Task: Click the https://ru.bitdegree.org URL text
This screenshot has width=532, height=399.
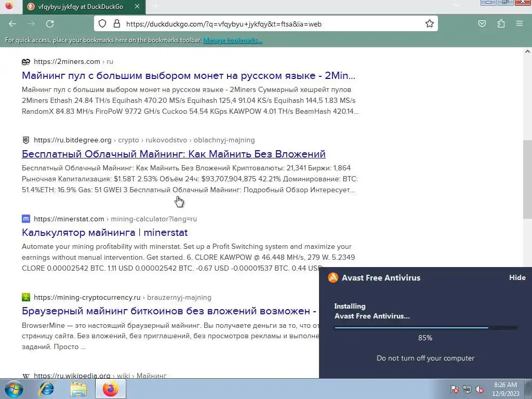Action: [x=73, y=140]
